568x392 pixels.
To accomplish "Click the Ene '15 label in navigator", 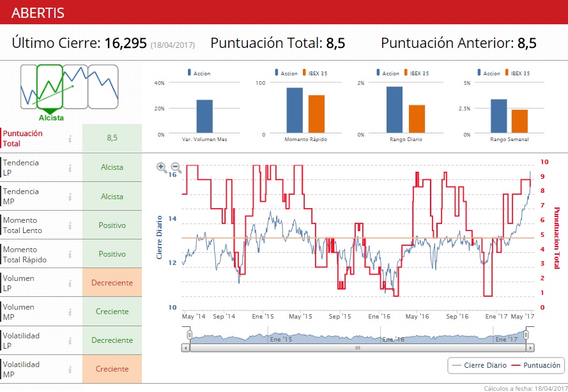I will pos(280,339).
